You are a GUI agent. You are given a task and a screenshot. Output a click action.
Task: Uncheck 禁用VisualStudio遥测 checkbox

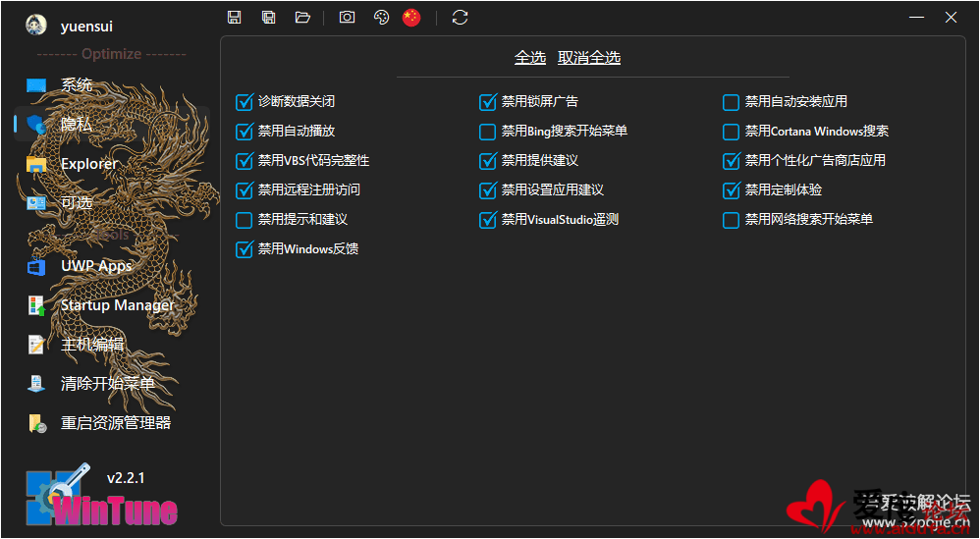[487, 220]
